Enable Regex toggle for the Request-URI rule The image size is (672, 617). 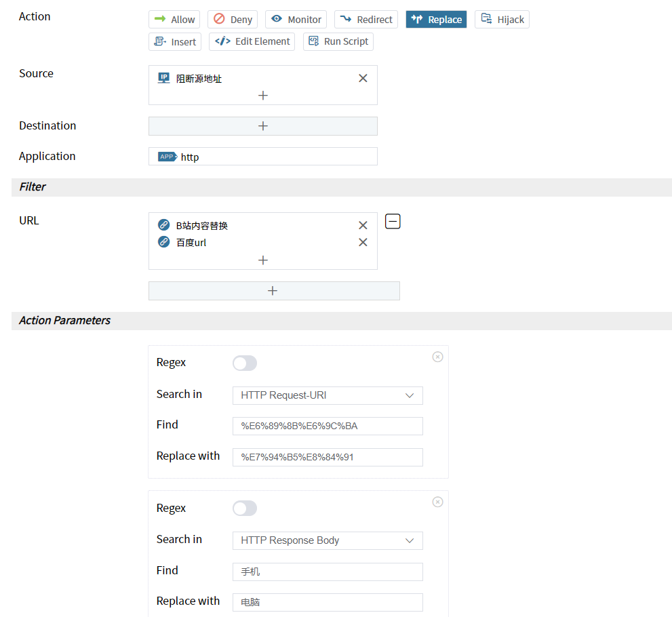coord(245,363)
